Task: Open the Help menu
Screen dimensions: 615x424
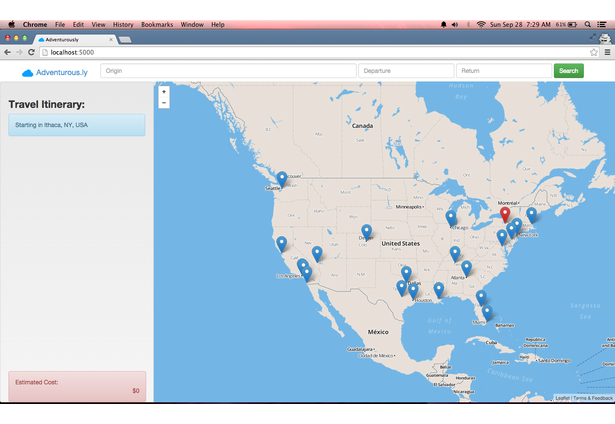Action: (218, 24)
